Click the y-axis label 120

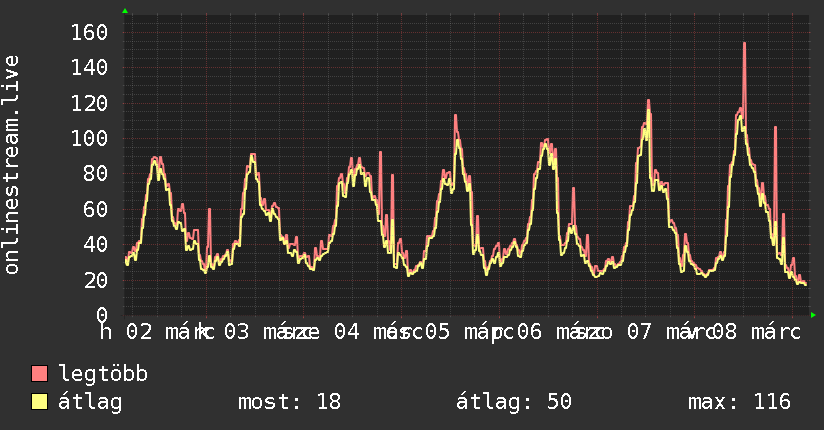tap(89, 103)
